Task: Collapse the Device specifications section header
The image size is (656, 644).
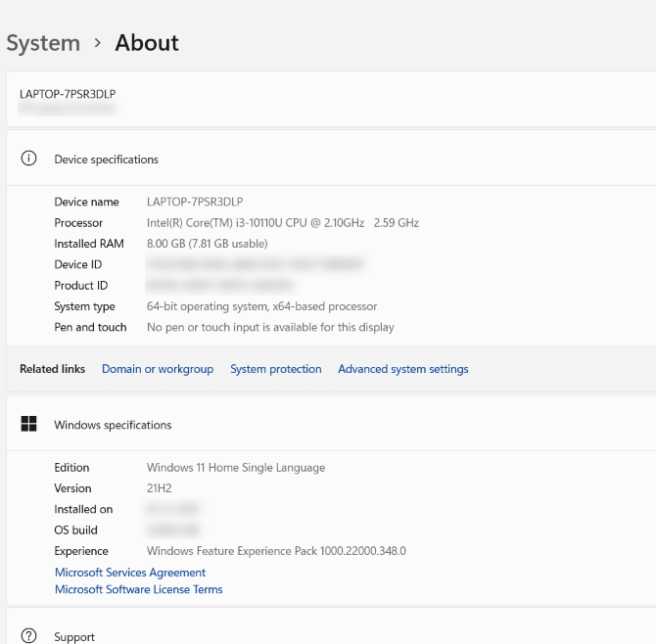Action: click(x=331, y=159)
